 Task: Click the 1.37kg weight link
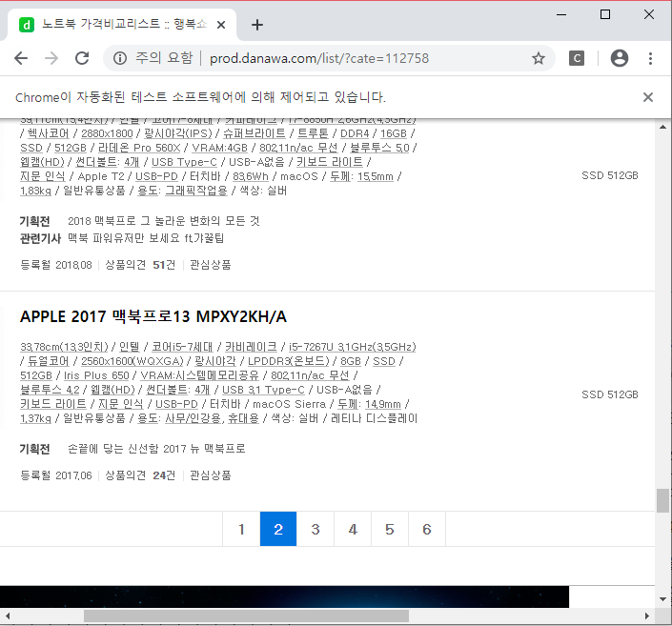pos(35,418)
